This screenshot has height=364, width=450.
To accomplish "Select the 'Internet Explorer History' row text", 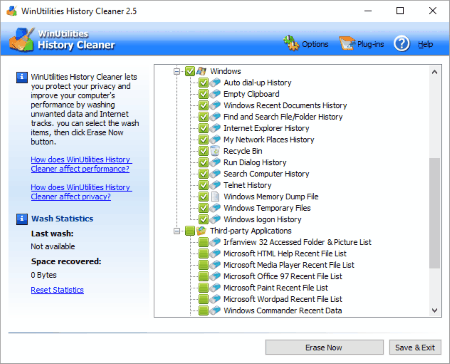I will click(x=266, y=128).
